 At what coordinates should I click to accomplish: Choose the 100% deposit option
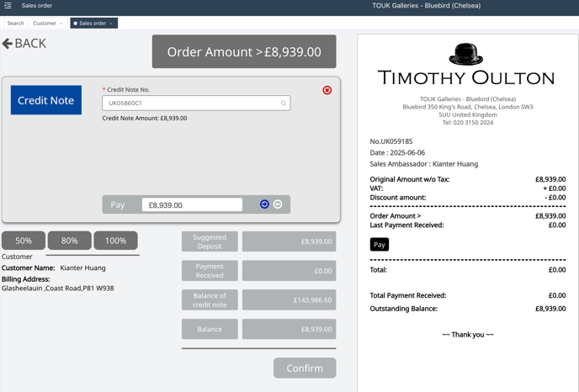point(115,241)
